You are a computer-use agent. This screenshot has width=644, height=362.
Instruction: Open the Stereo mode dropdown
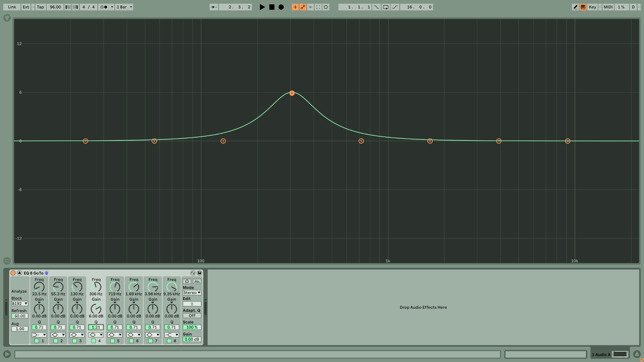192,293
